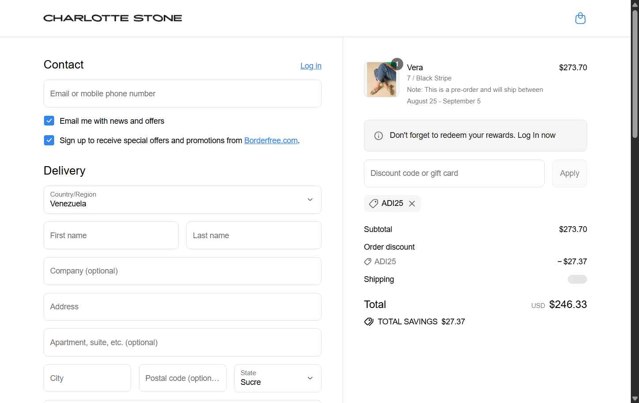Open the Log in link
The image size is (639, 403).
[x=311, y=66]
